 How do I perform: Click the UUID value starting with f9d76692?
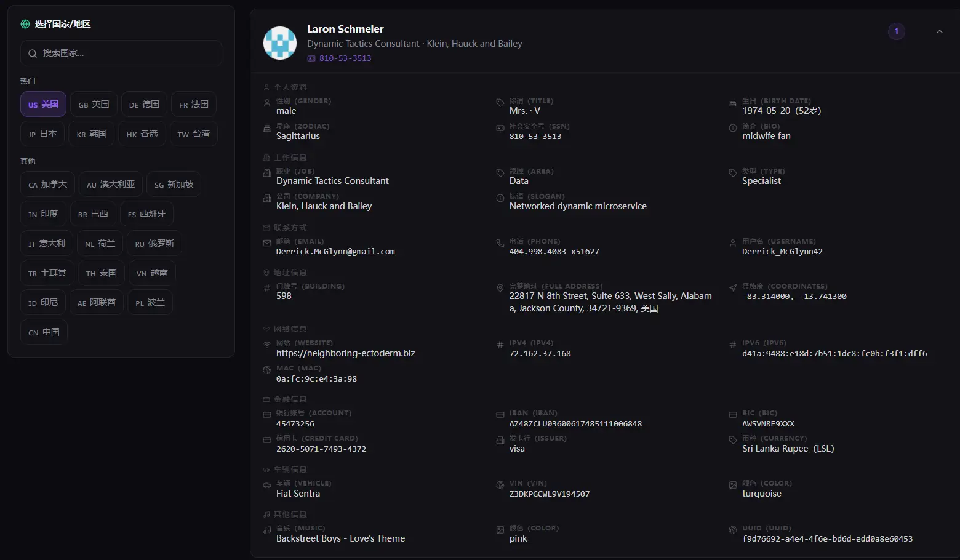[827, 539]
